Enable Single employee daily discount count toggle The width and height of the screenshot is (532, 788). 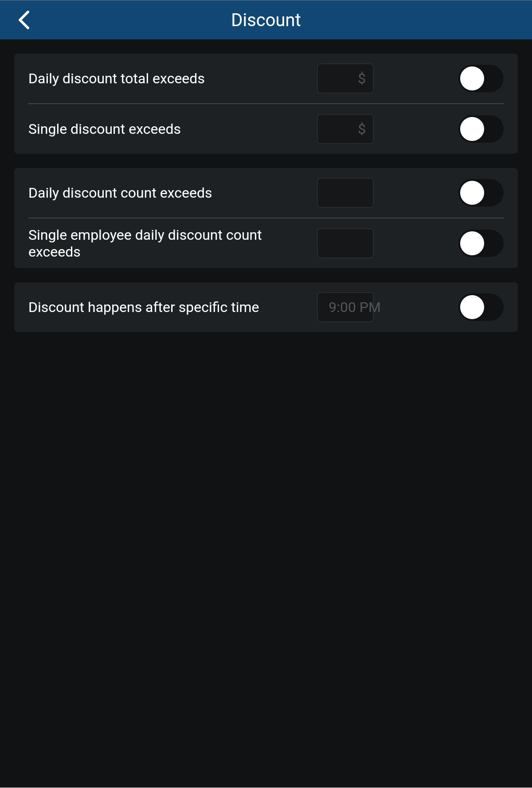pos(480,243)
